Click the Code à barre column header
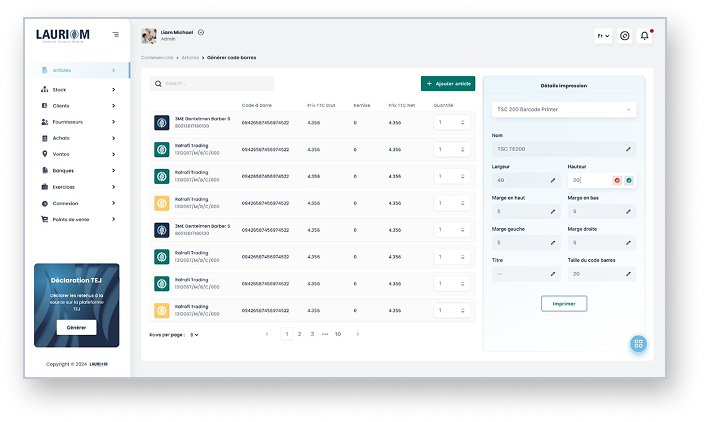The width and height of the screenshot is (704, 422). tap(257, 106)
